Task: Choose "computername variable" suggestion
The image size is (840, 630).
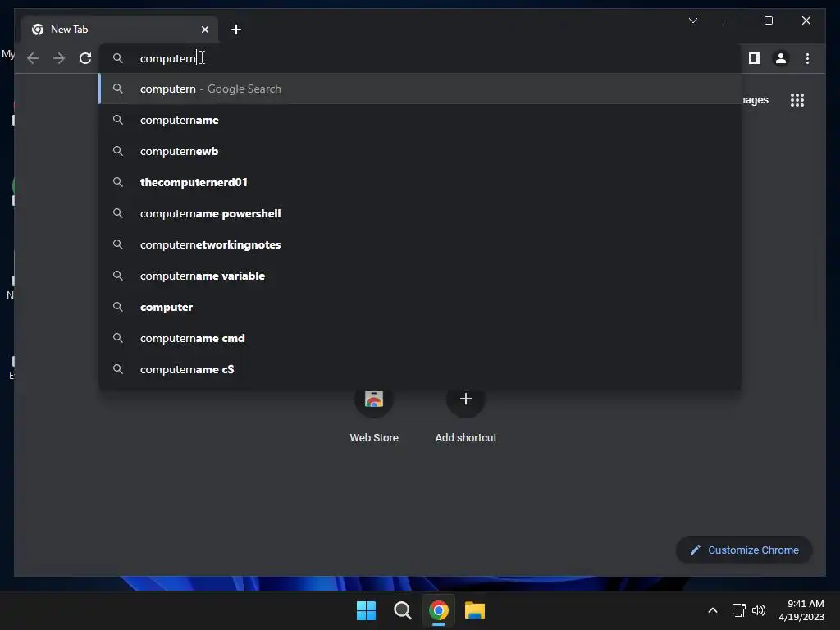Action: tap(420, 276)
